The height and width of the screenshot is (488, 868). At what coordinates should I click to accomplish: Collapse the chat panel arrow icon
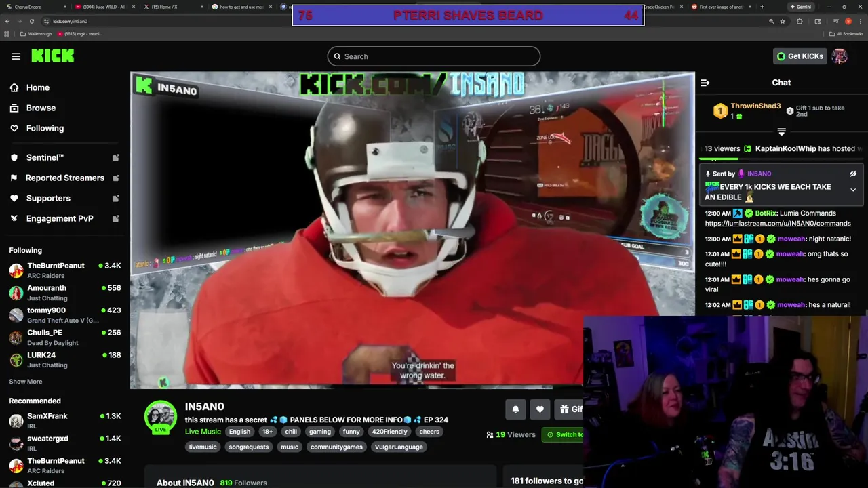pos(705,83)
